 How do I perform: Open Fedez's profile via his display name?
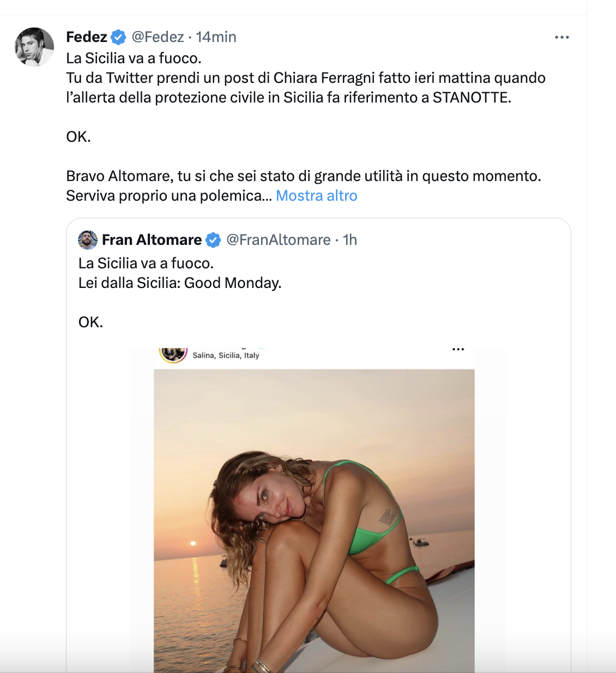click(86, 37)
